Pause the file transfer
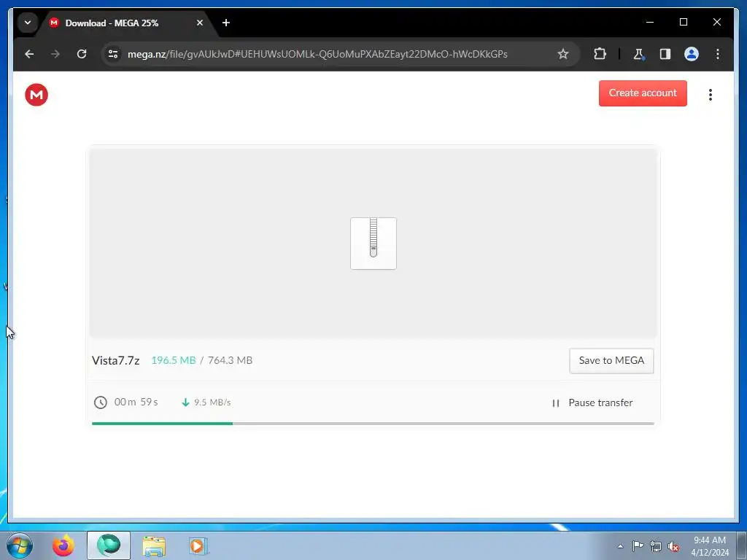Screen dimensions: 747x560 [x=592, y=402]
